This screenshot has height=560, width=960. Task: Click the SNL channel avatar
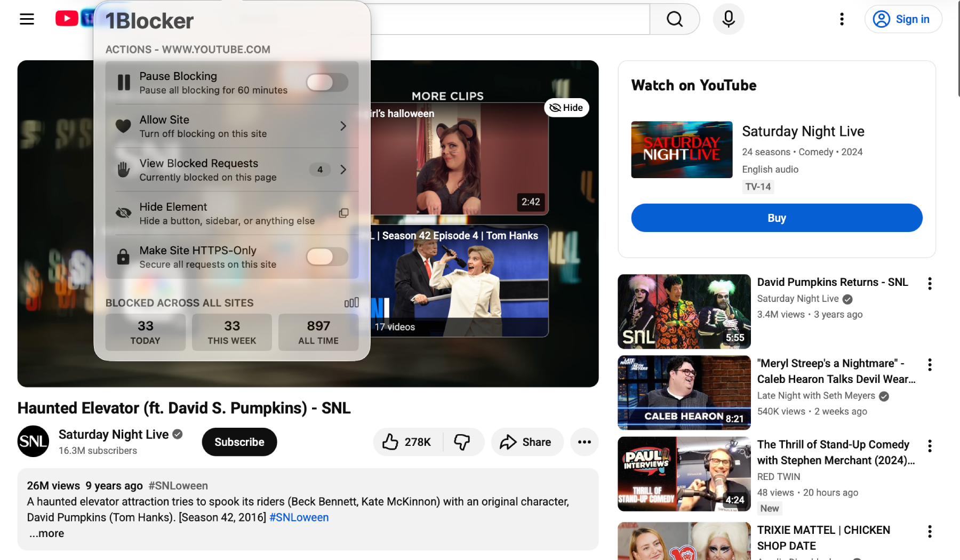point(33,441)
